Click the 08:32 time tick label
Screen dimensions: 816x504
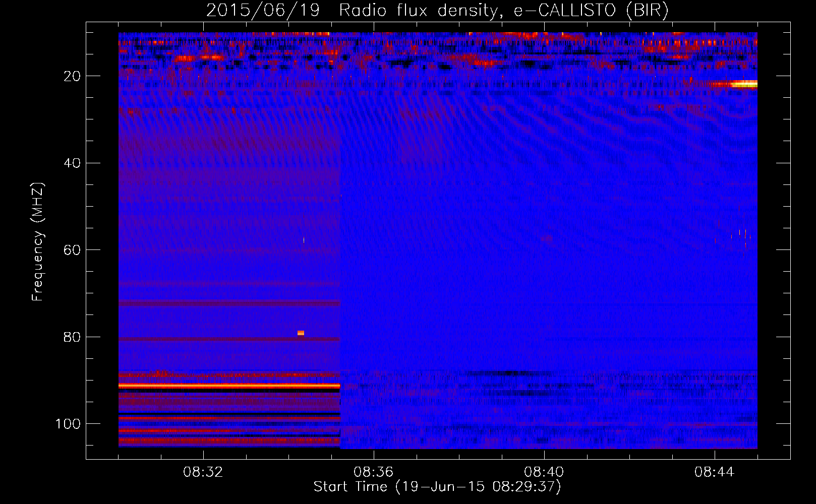pyautogui.click(x=203, y=472)
